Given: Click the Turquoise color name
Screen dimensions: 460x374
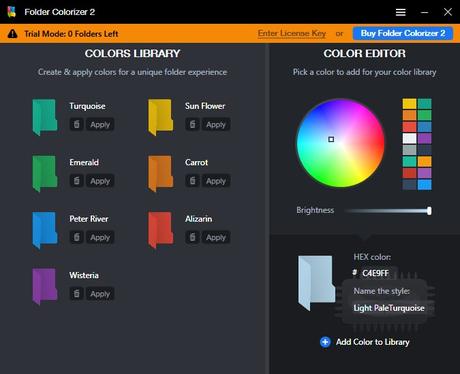Looking at the screenshot, I should (x=87, y=106).
